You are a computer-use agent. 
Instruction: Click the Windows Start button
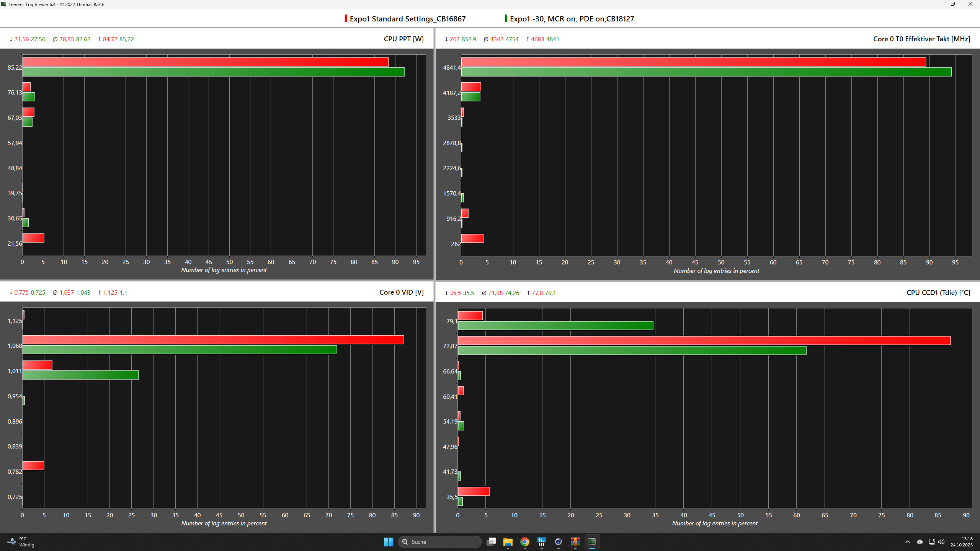(x=388, y=541)
